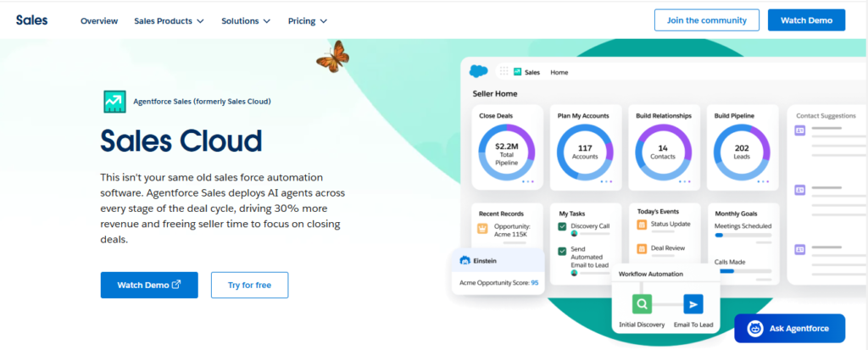
Task: Click the first Contact Suggestions contact icon
Action: tap(800, 131)
